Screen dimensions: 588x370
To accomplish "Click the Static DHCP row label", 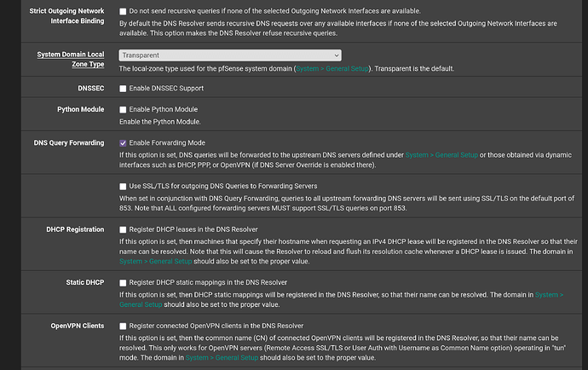I will coord(85,282).
